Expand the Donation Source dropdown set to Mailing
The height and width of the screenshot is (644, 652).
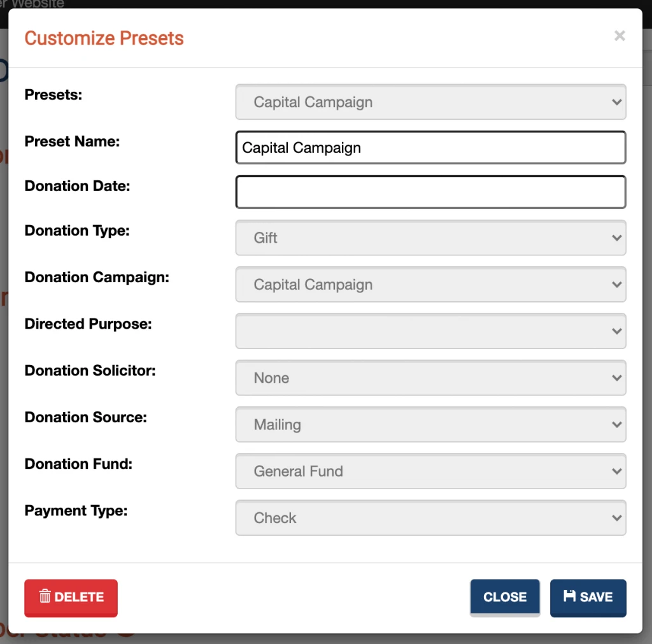coord(430,424)
